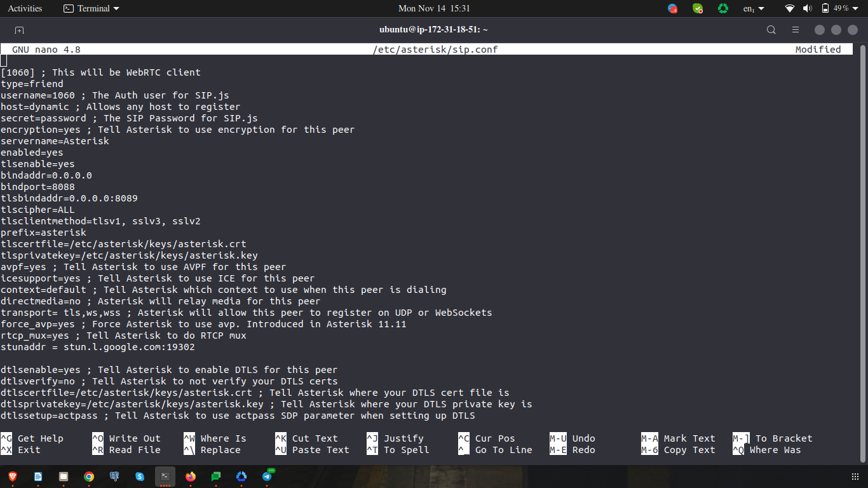Click To Bracket shortcut
Image resolution: width=868 pixels, height=488 pixels.
point(773,438)
